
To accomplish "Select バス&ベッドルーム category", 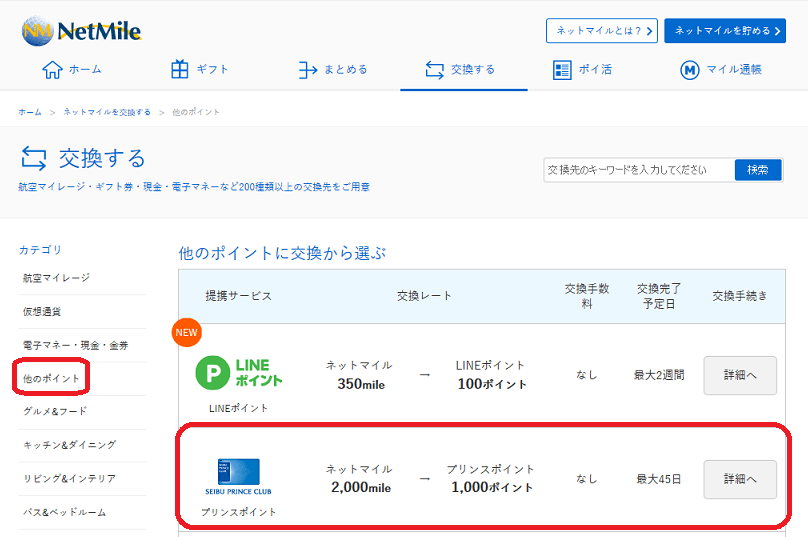I will click(64, 512).
